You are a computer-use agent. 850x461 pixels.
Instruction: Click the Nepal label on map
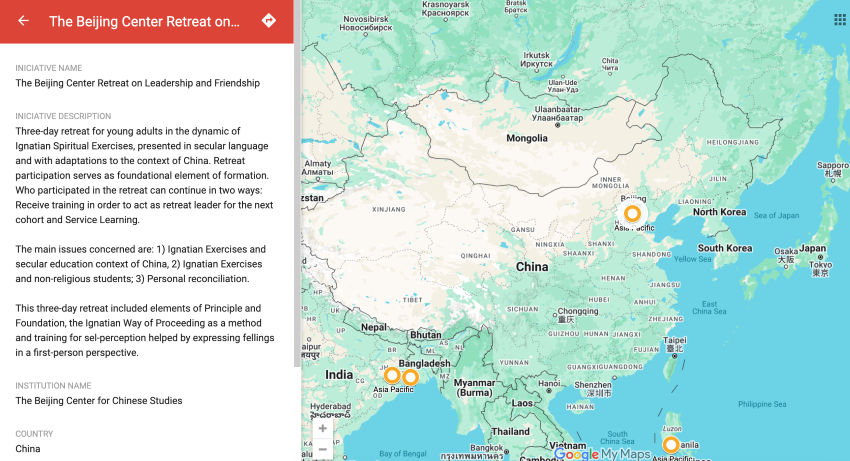[x=374, y=328]
